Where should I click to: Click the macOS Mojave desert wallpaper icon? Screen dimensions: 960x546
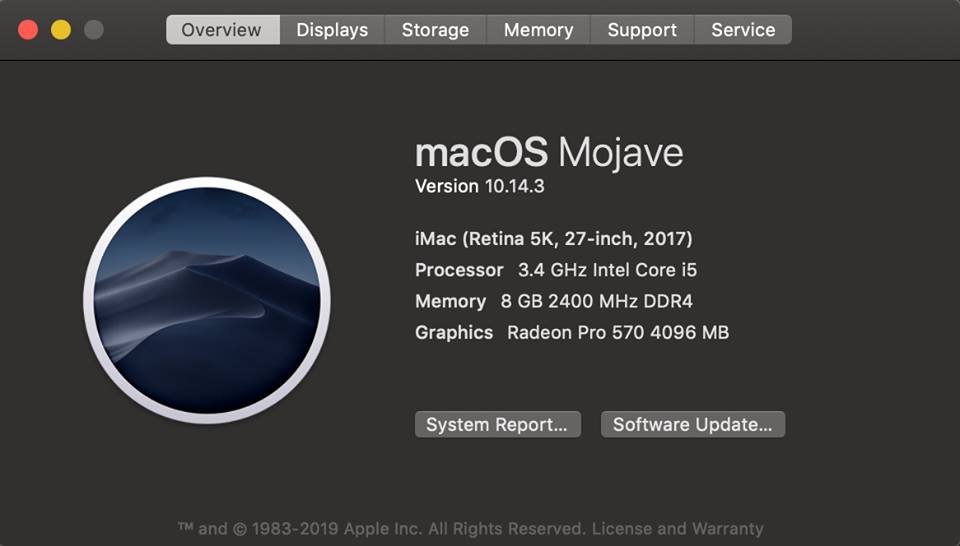pyautogui.click(x=207, y=300)
